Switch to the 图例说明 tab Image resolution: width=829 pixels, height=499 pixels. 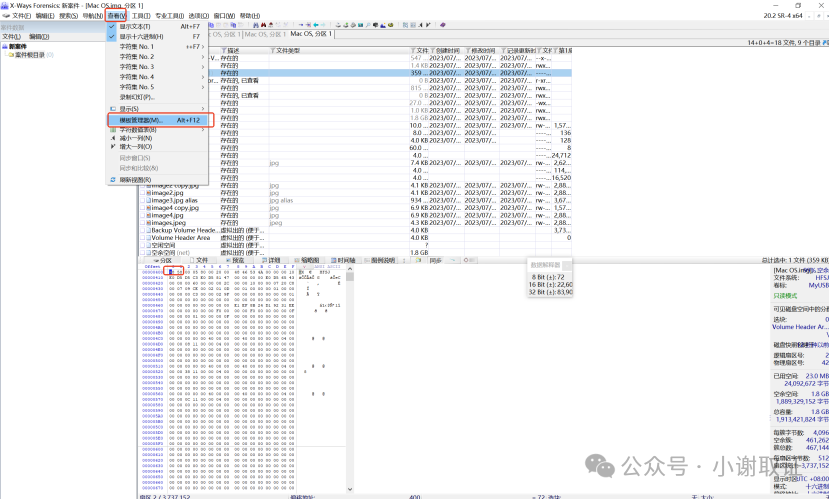tap(380, 260)
